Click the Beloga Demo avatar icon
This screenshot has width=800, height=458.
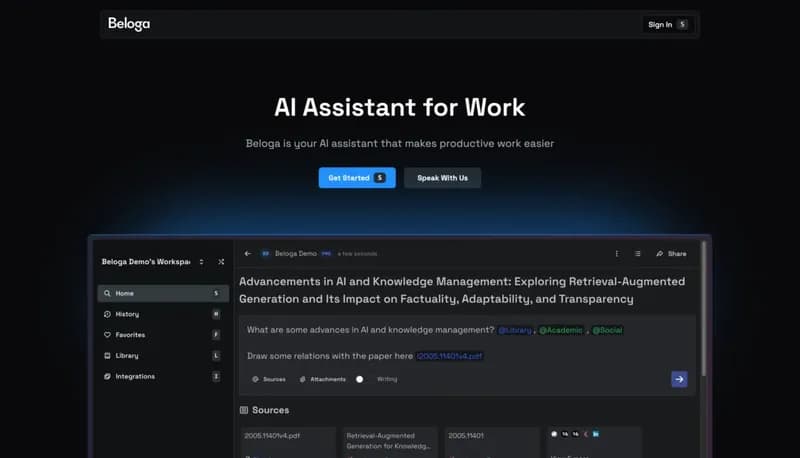[265, 253]
